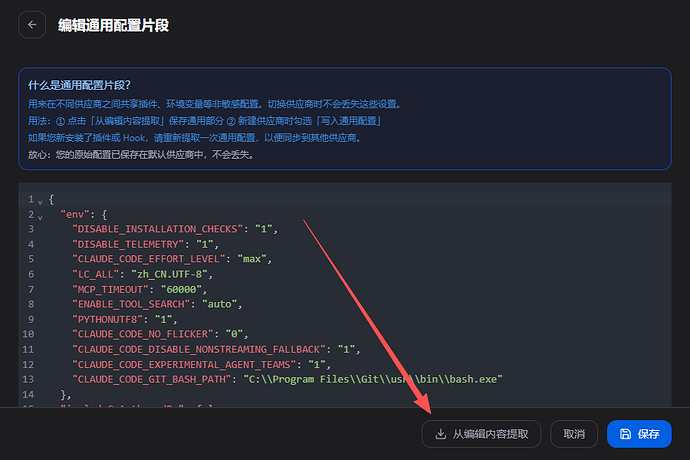Click the floppy disk icon in 保存 button
The image size is (690, 460).
(625, 434)
